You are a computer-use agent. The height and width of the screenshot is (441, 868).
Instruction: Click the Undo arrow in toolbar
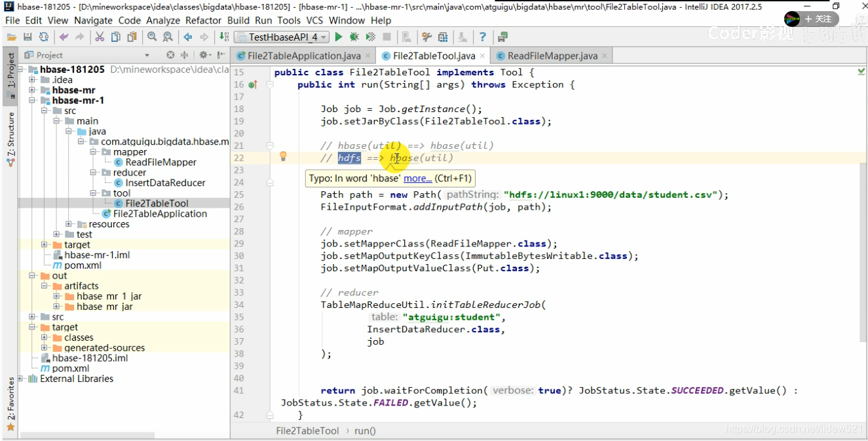64,37
